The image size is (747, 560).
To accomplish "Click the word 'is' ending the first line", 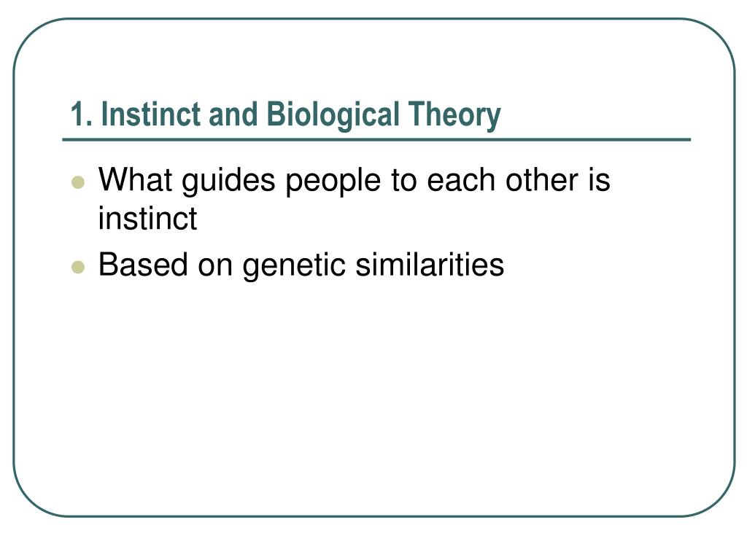I will [600, 180].
